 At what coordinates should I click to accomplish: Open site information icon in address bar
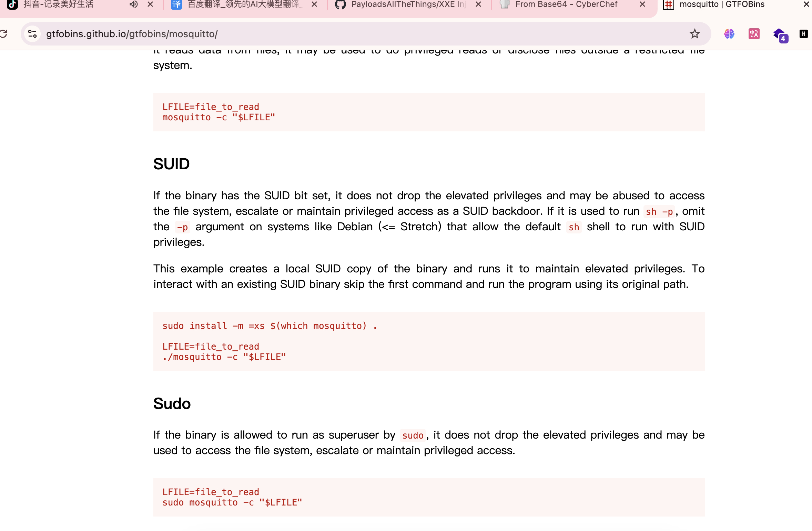[33, 34]
